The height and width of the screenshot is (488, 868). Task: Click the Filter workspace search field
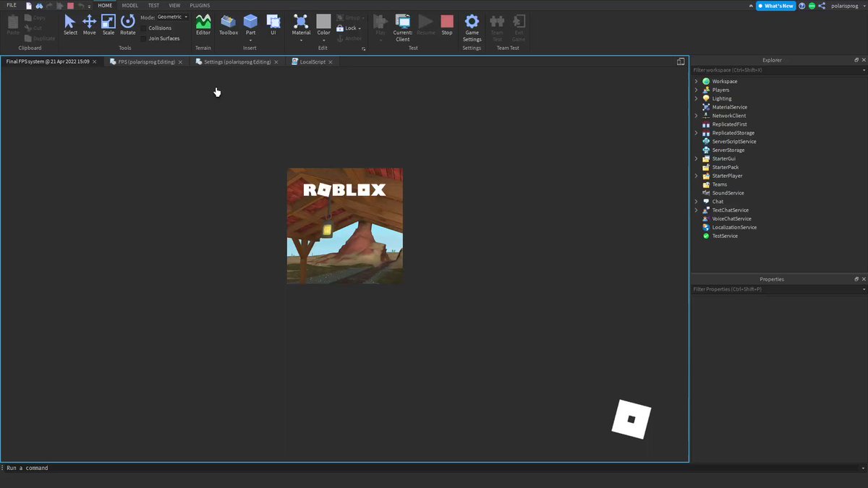(x=775, y=70)
